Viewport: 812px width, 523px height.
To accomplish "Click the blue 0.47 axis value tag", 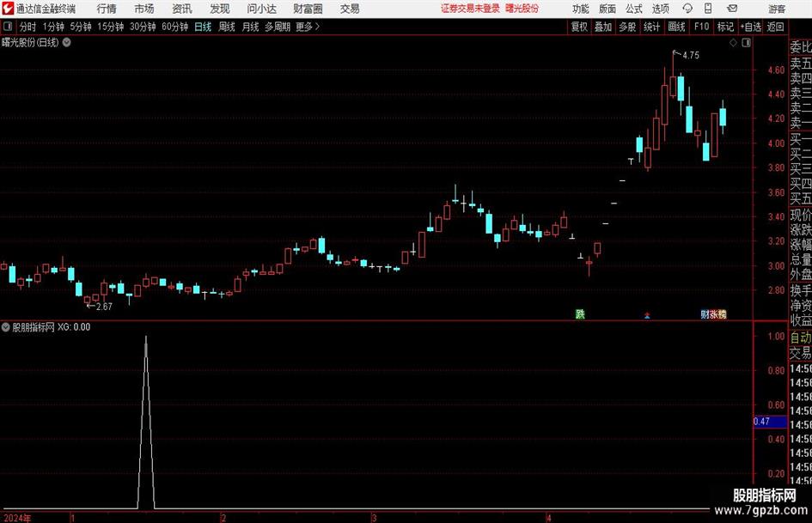I will [770, 422].
